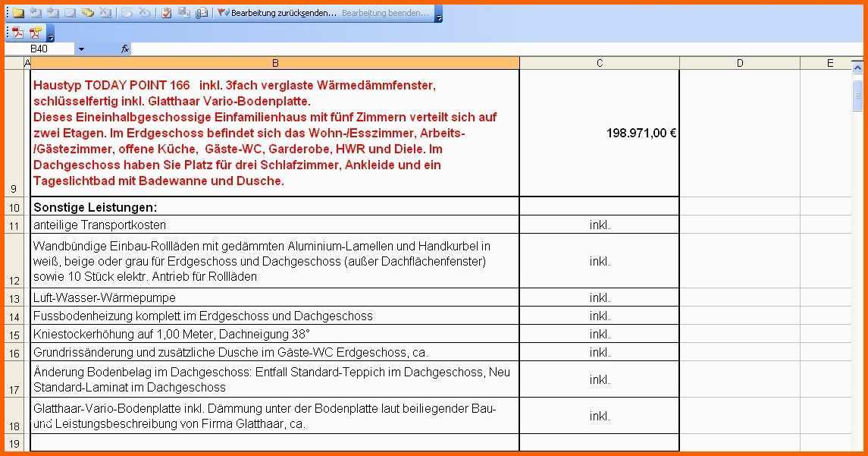Select row 10 header
Image resolution: width=868 pixels, height=456 pixels.
14,206
